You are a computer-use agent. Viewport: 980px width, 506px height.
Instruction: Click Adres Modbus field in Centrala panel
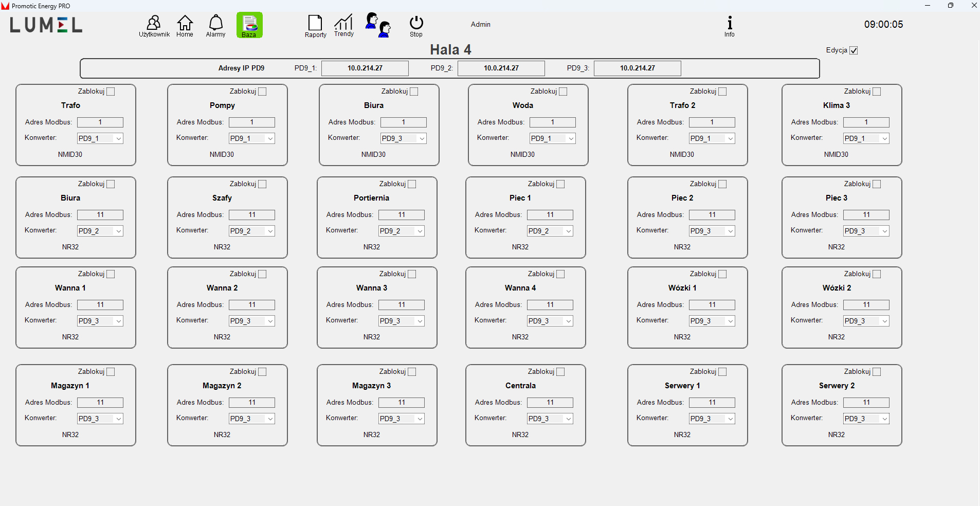point(550,403)
